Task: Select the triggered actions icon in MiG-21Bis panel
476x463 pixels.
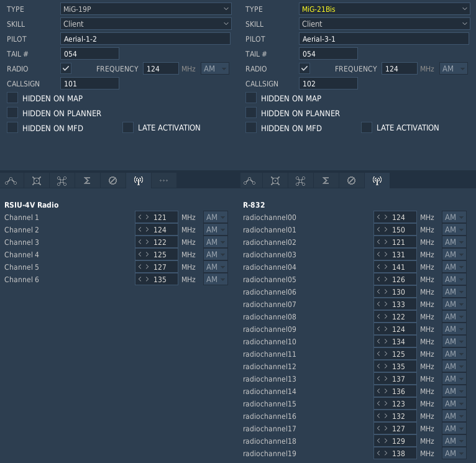Action: point(300,181)
